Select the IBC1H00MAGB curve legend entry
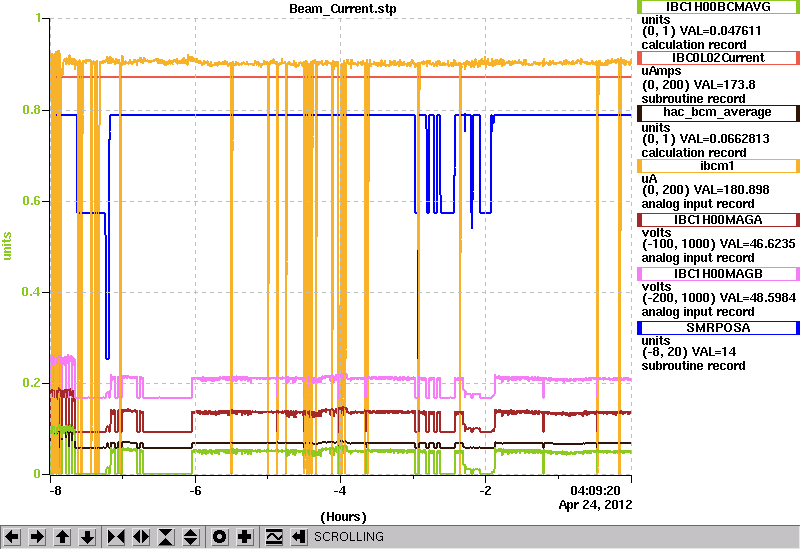The image size is (800, 549). [x=718, y=274]
